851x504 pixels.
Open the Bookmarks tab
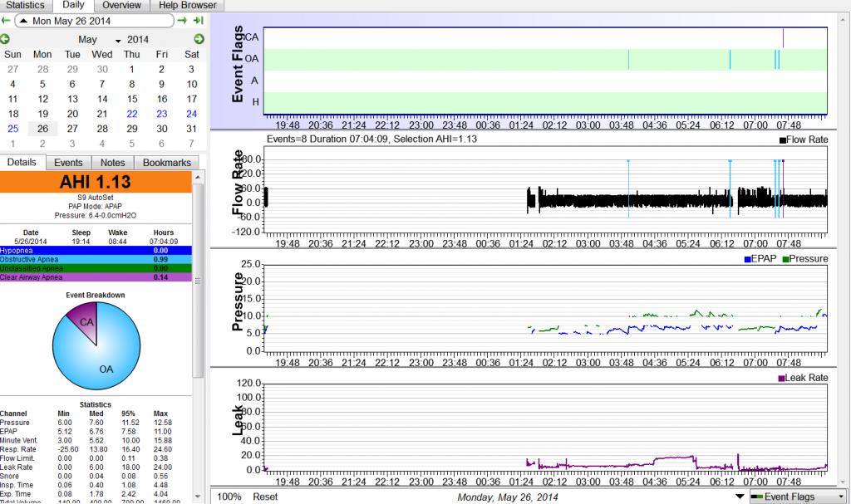pos(167,163)
